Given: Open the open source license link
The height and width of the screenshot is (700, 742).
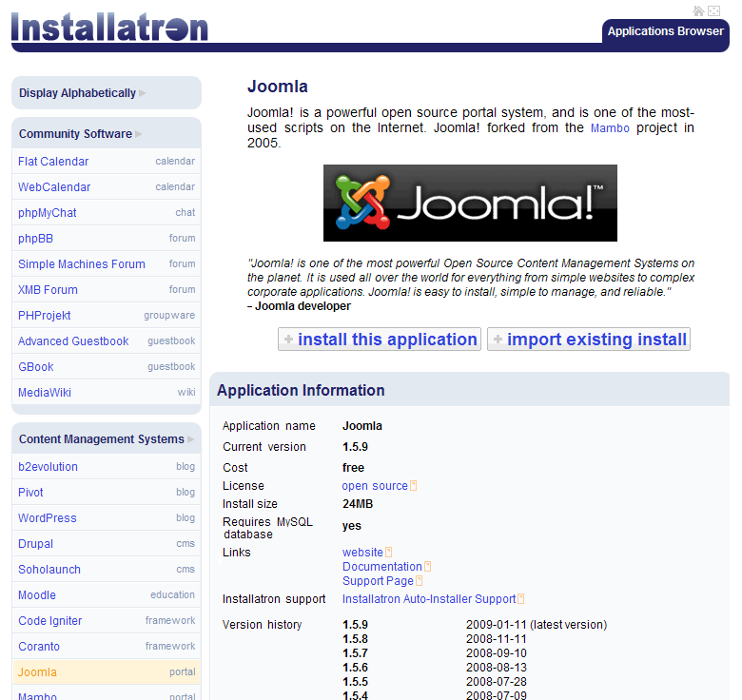Looking at the screenshot, I should 375,486.
